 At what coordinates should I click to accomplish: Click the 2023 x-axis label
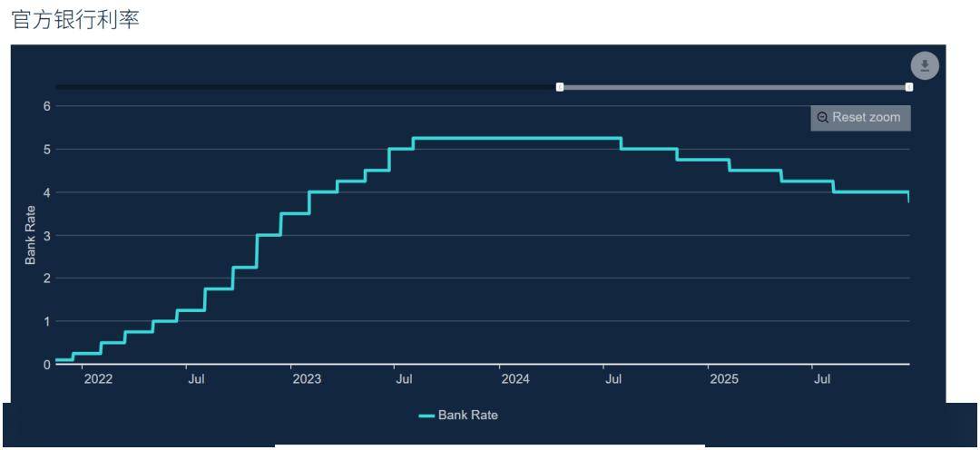[307, 379]
